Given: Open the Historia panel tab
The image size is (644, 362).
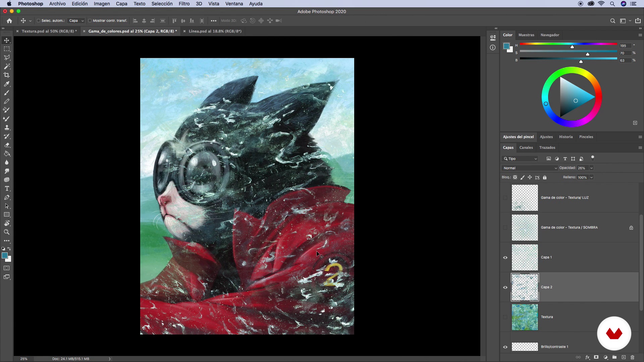Looking at the screenshot, I should click(566, 137).
